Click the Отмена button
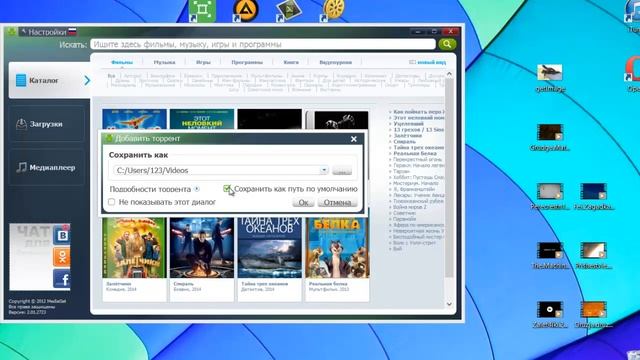The image size is (640, 360). [x=338, y=202]
